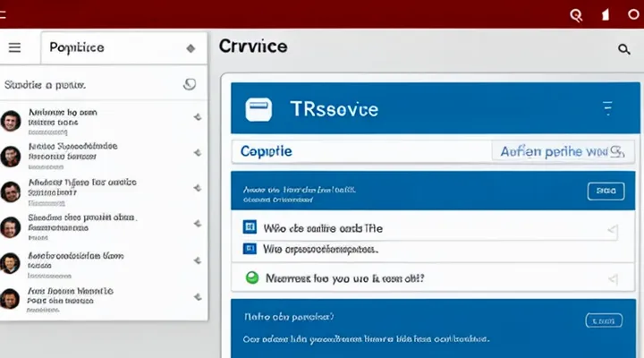Screen dimensions: 644x358
Task: Toggle the first blue checkbox in message list
Action: pos(250,228)
